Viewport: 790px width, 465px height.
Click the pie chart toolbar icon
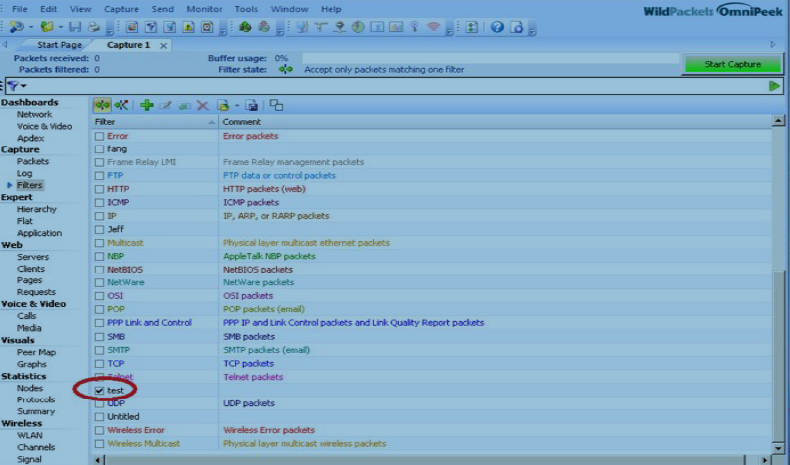pos(358,27)
